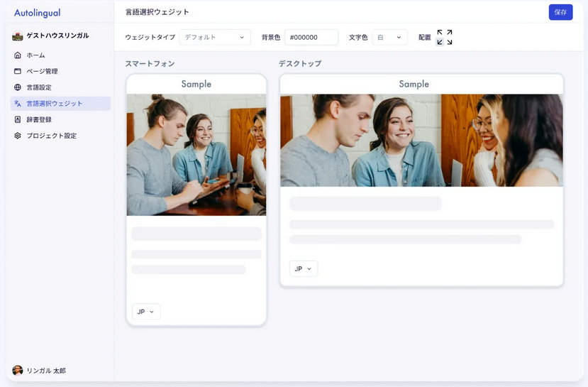The image size is (588, 387).
Task: Click the 背景色 hex color input field
Action: tap(311, 37)
